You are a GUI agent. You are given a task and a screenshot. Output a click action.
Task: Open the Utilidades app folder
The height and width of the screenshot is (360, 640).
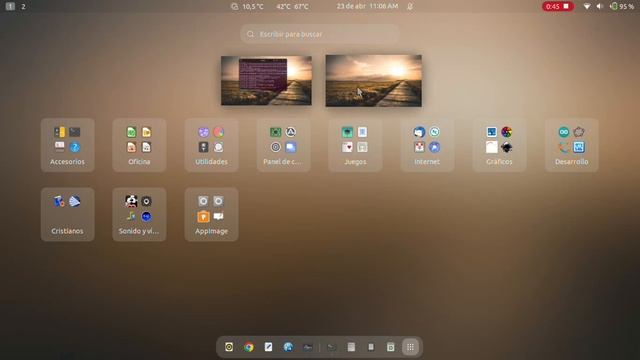pos(211,145)
